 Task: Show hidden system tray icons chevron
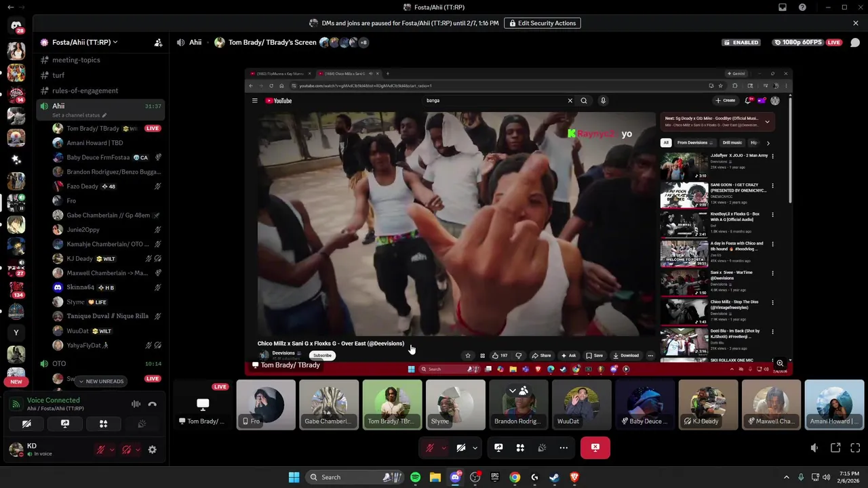[x=787, y=477]
